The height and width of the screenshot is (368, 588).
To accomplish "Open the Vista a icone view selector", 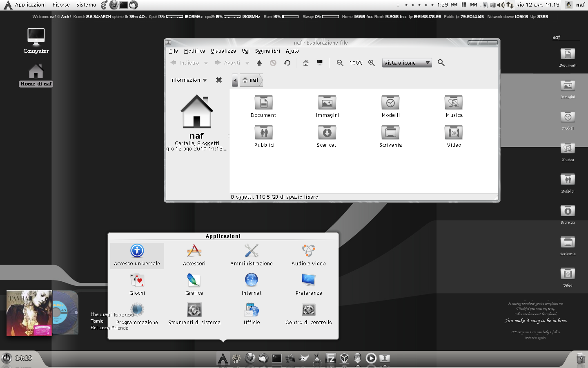I will click(407, 63).
